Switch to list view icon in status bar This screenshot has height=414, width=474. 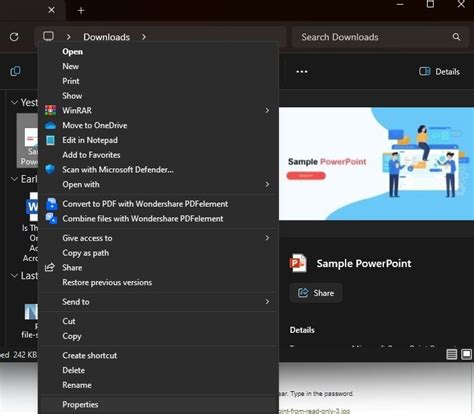pos(452,354)
